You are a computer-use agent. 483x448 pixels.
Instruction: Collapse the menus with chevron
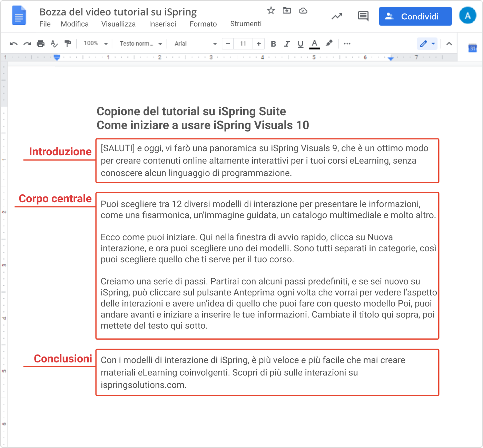(x=449, y=43)
